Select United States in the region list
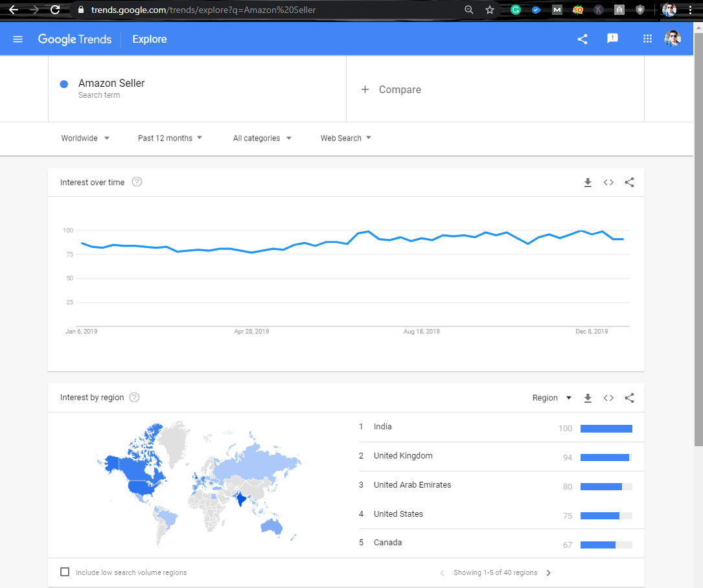Viewport: 703px width, 588px height. pos(501,515)
